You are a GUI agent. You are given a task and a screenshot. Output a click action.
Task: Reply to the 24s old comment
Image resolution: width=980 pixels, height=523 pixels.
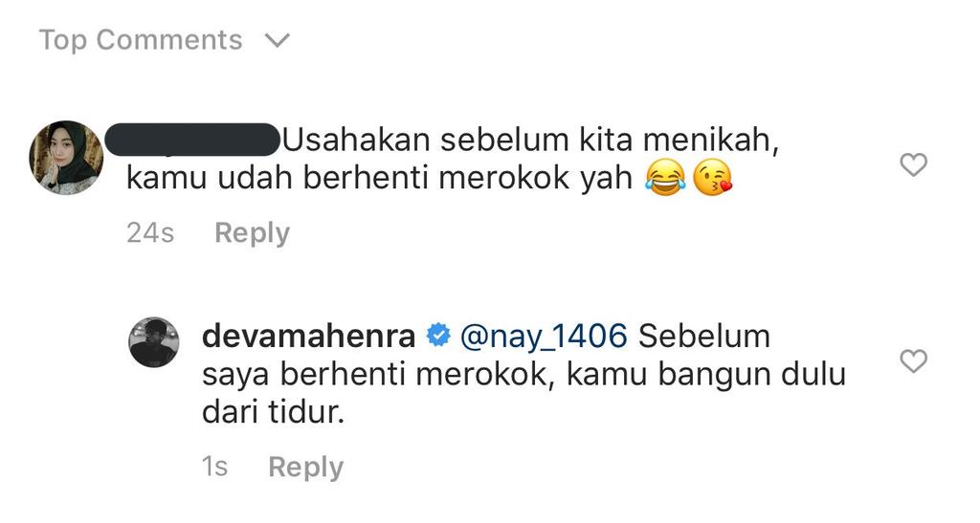coord(252,232)
